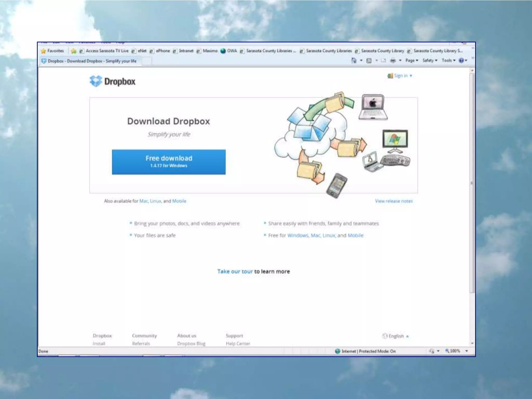Click the Free download button
Viewport: 532px width, 399px height.
click(x=169, y=162)
